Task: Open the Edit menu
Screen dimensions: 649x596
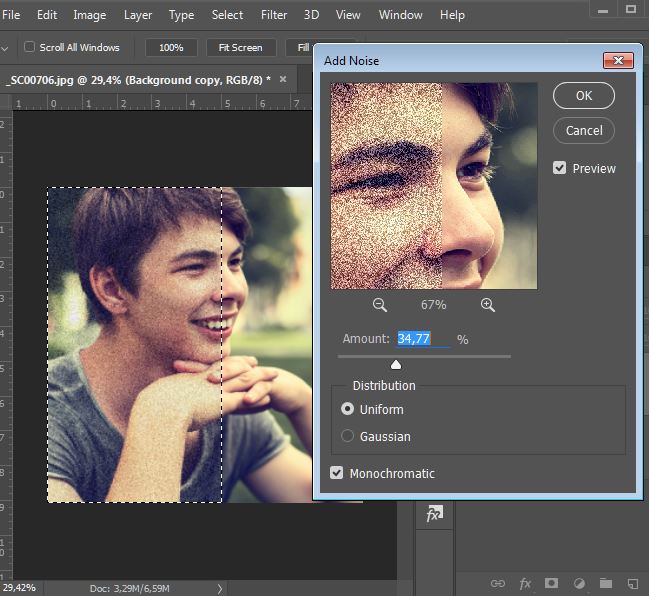Action: 47,15
